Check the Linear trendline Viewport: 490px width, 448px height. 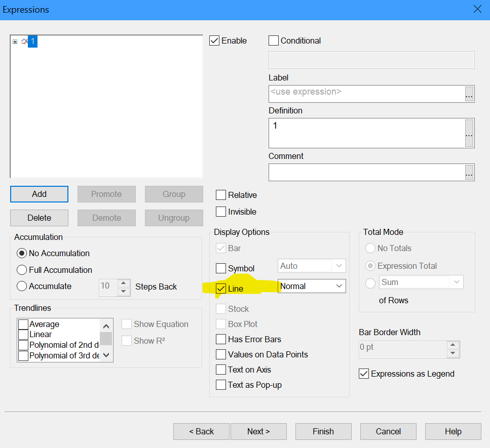[23, 335]
